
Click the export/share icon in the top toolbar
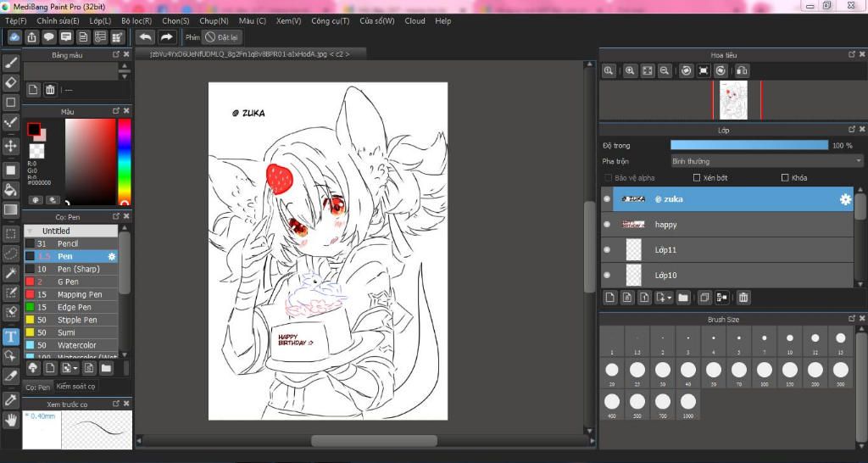[x=32, y=37]
